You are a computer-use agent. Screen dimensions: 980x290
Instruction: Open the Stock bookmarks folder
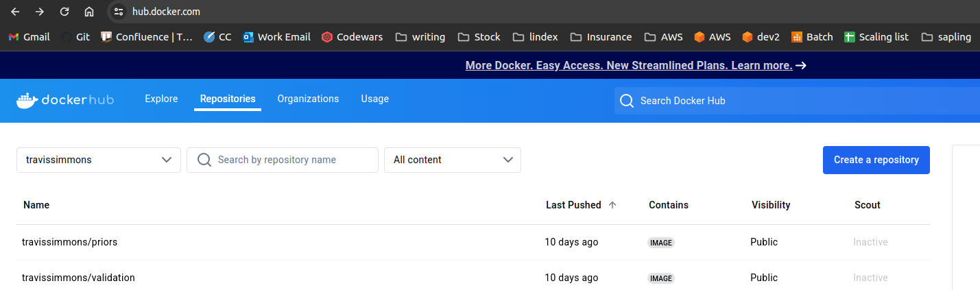click(x=479, y=37)
